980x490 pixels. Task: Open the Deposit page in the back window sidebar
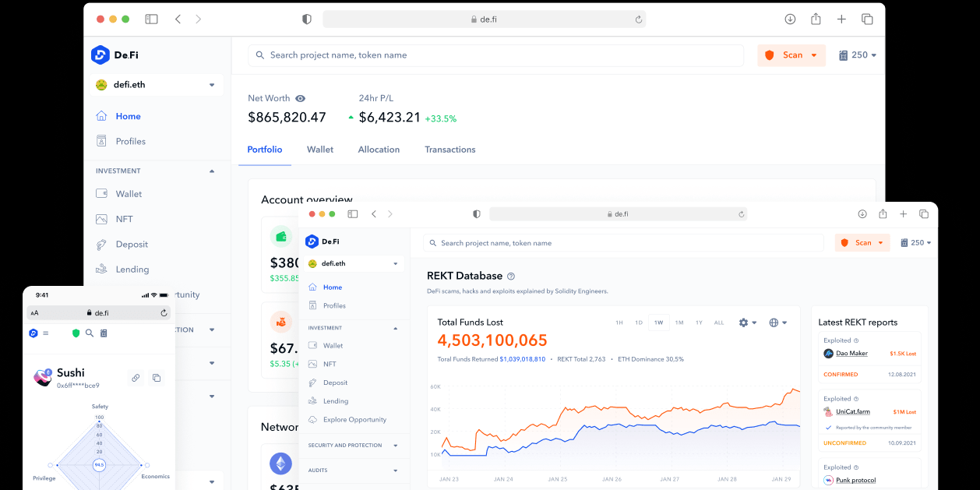tap(132, 244)
